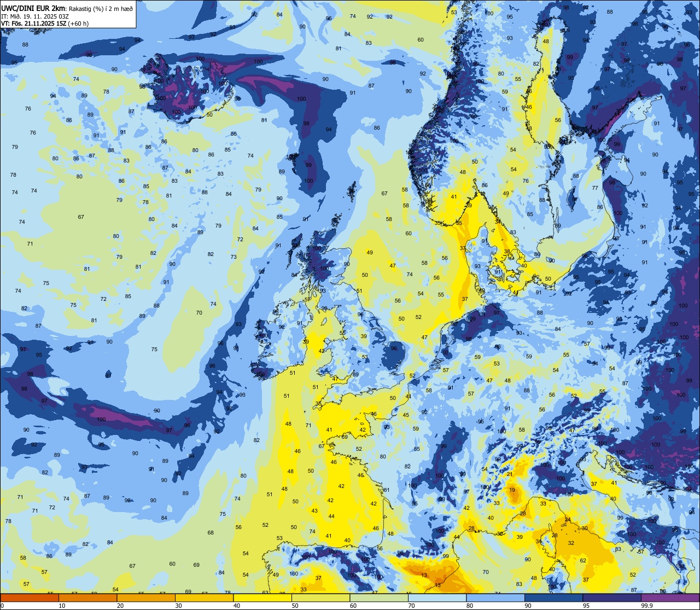
Task: Click the pale green 60–70 legend swatch
Action: 379,597
